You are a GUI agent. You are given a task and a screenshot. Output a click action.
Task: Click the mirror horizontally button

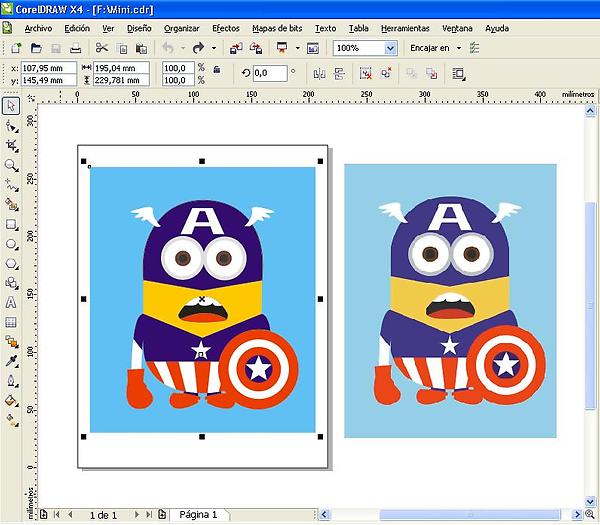tap(319, 73)
